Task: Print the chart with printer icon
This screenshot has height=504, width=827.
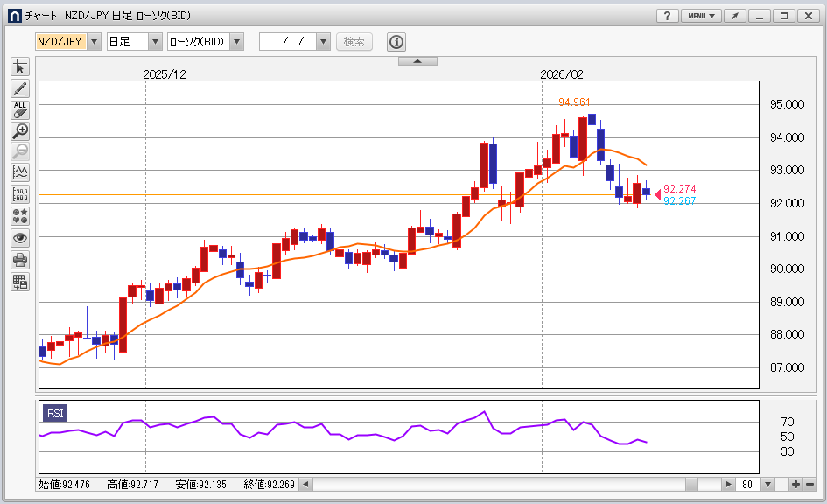Action: click(x=20, y=260)
